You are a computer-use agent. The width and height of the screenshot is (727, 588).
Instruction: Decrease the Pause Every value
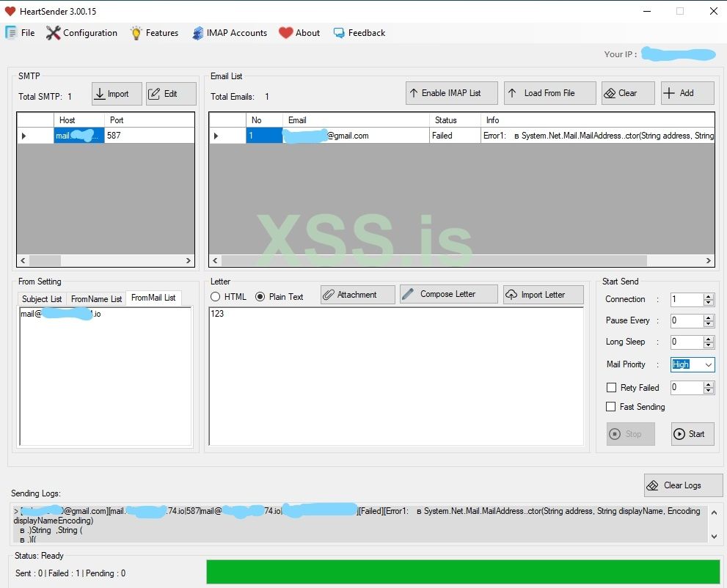click(x=709, y=323)
